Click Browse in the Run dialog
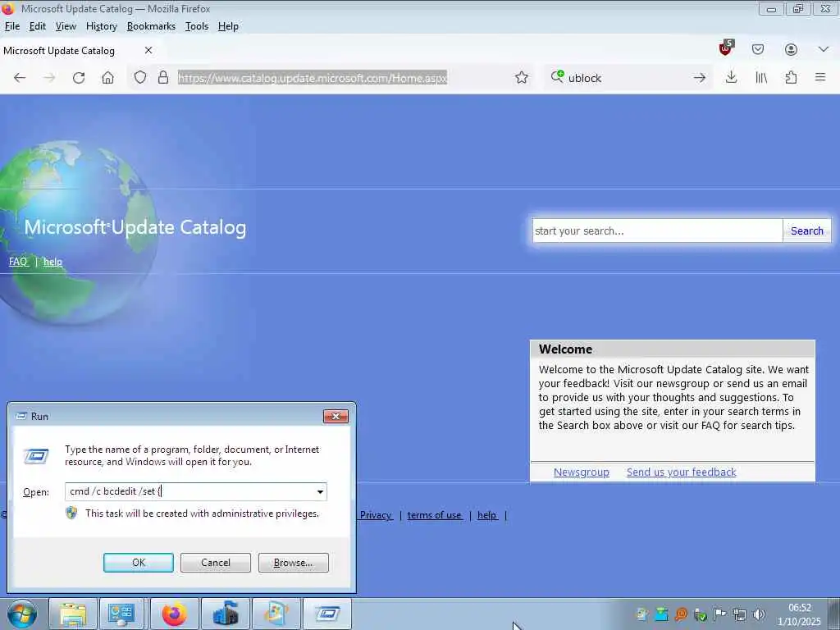Viewport: 840px width, 630px height. coord(293,563)
